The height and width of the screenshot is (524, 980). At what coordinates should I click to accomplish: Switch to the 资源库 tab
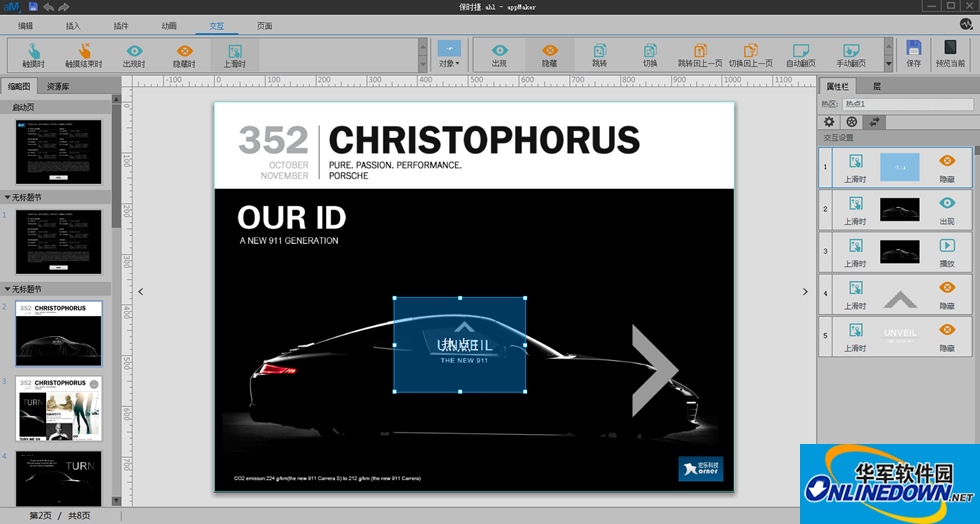click(58, 87)
